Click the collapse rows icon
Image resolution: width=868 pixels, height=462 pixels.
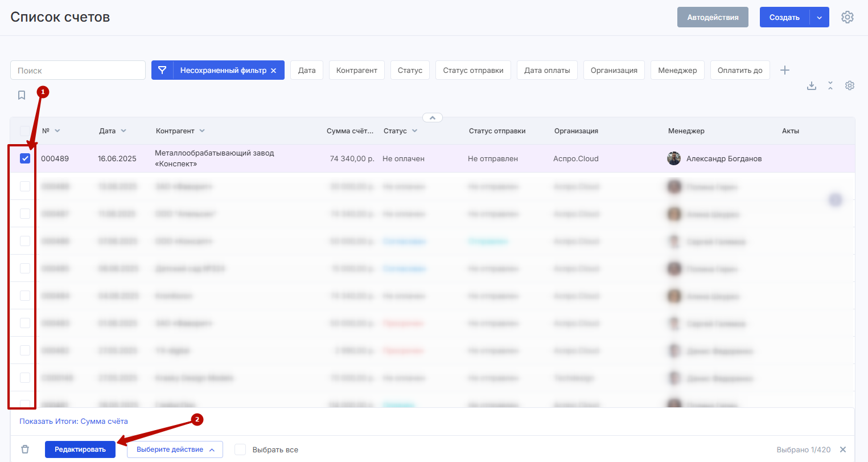point(830,85)
